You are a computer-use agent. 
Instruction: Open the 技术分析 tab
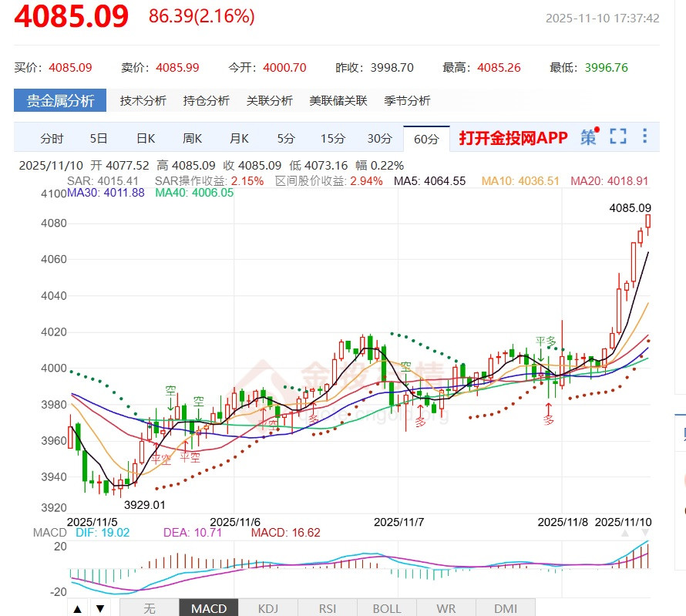coord(143,101)
